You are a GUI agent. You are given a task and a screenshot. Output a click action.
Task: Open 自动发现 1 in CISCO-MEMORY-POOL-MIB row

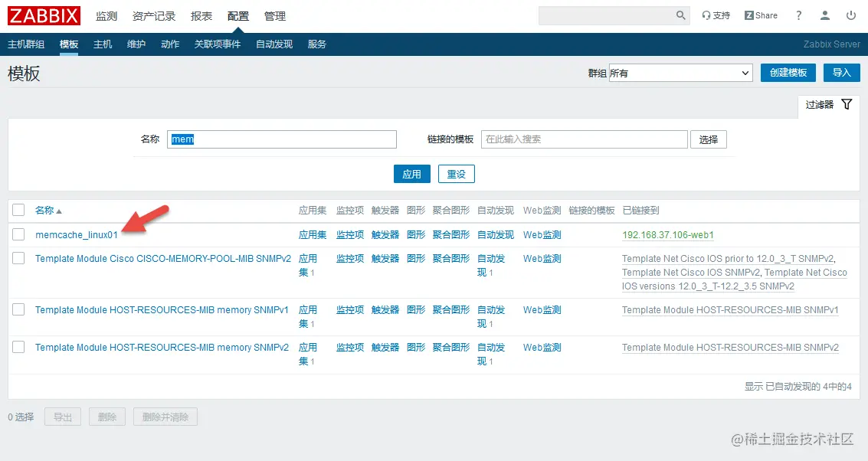[x=491, y=265]
